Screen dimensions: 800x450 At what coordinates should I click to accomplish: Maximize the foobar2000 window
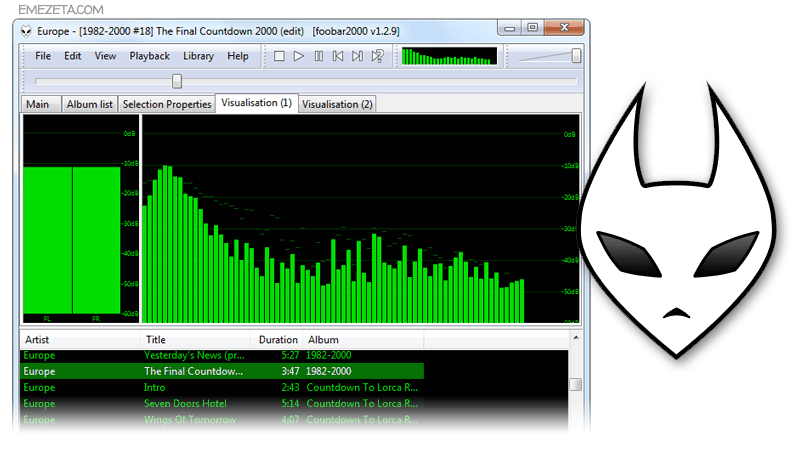coord(532,28)
